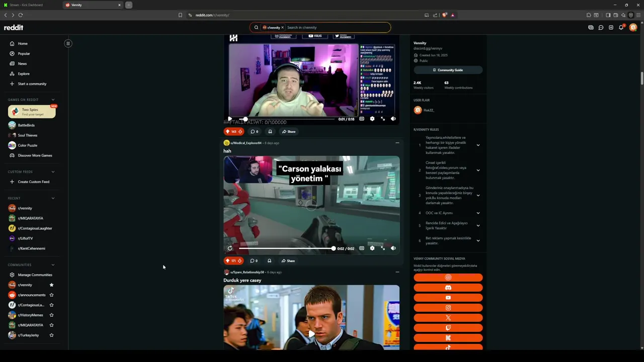Open the Instagram social media button
644x362 pixels.
[x=448, y=308]
